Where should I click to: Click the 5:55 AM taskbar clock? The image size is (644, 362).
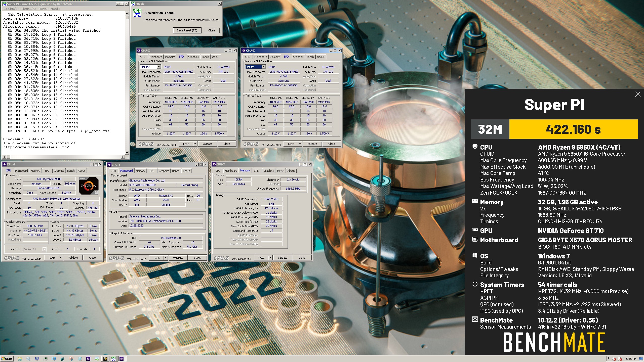pyautogui.click(x=631, y=359)
